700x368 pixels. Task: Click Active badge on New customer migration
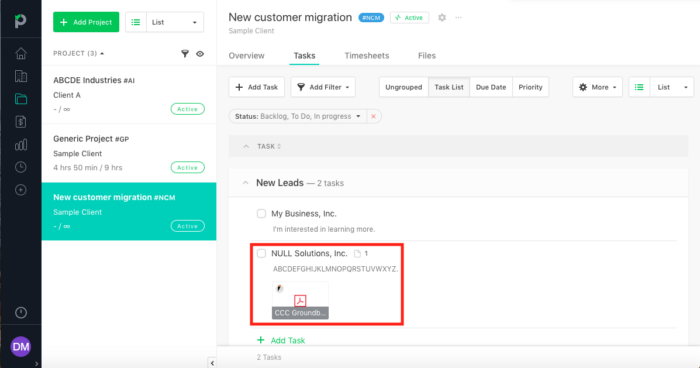(x=188, y=226)
